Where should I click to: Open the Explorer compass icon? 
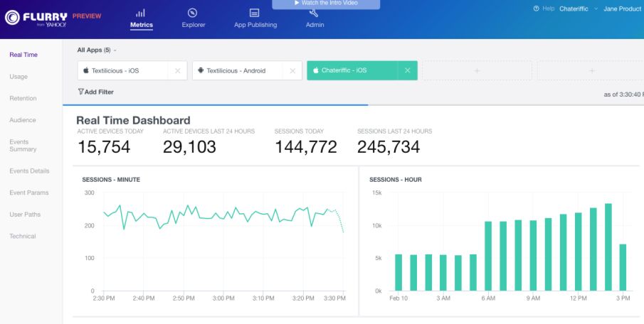click(x=193, y=13)
